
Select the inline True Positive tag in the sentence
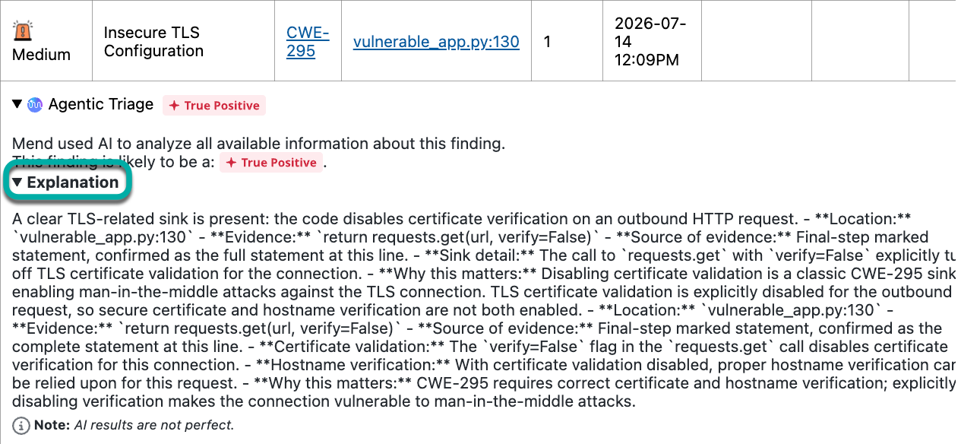(271, 163)
